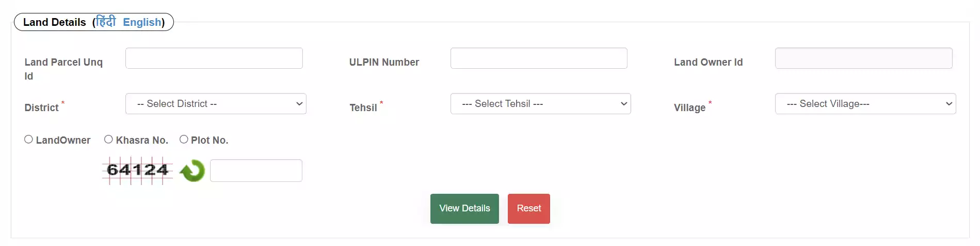
Task: Click the Land Details section heading
Action: tap(55, 22)
